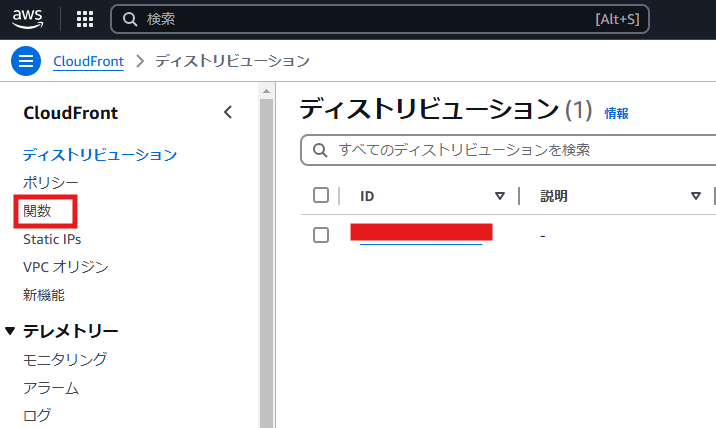
Task: Open ログ under テレメトリー
Action: click(x=37, y=416)
